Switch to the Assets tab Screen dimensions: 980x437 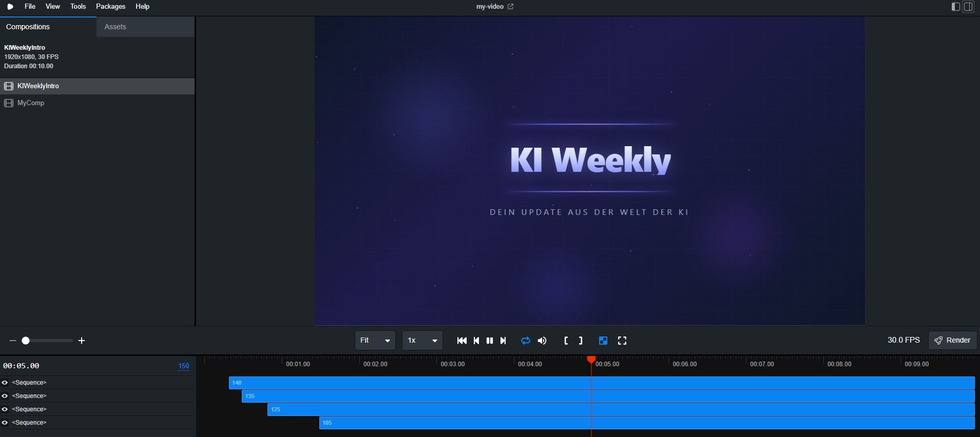tap(115, 27)
